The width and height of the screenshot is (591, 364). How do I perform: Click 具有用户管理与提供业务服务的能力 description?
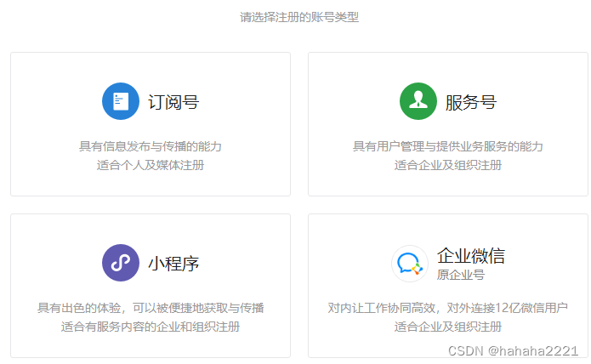[448, 146]
